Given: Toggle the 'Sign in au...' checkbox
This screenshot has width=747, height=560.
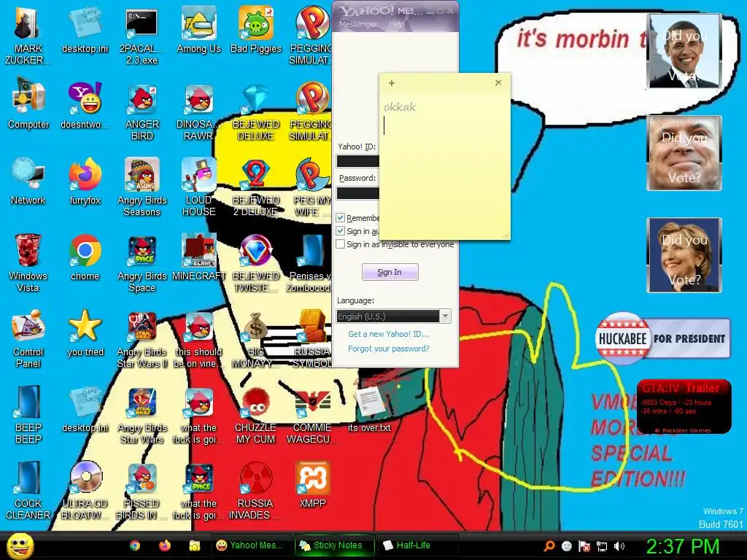Looking at the screenshot, I should [x=340, y=231].
